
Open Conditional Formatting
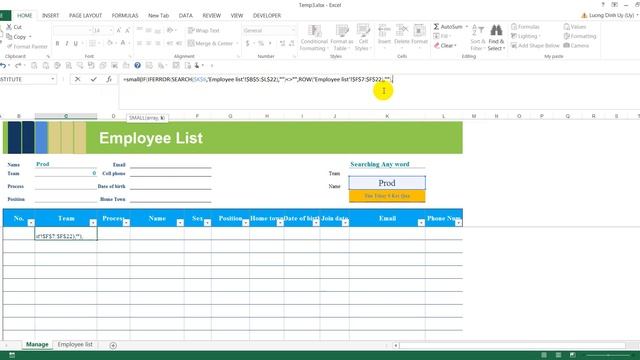(x=314, y=38)
